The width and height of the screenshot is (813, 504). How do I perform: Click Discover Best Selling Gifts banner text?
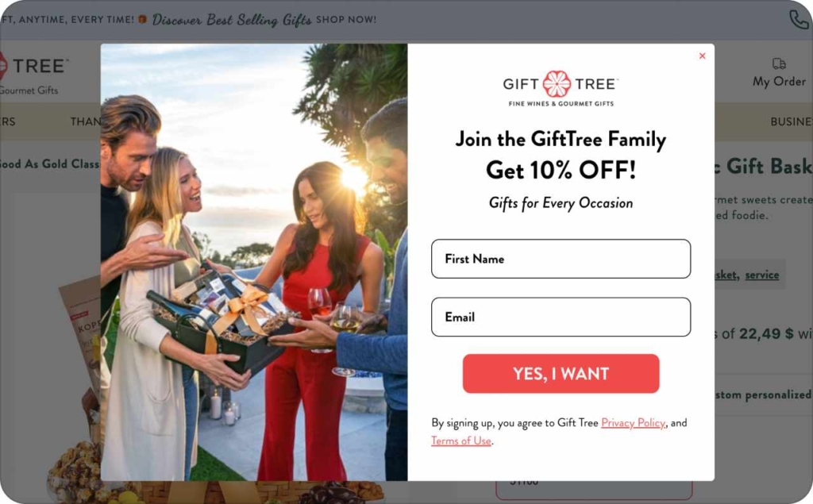[232, 20]
